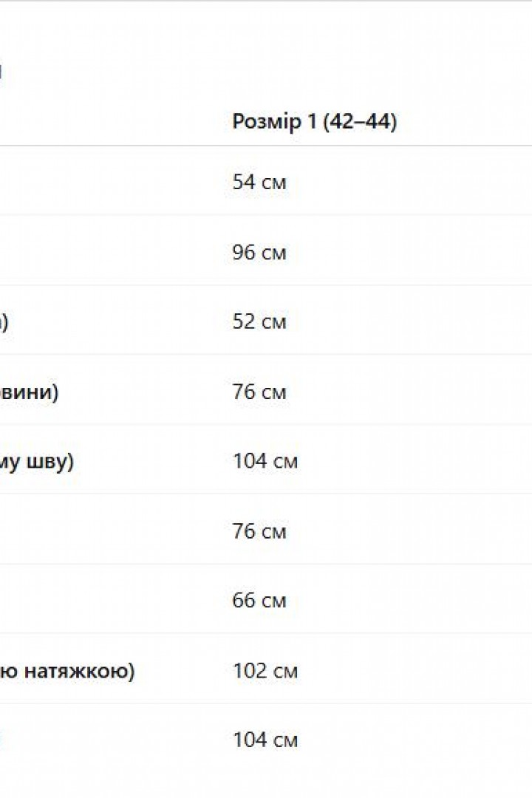Click the row label ending 'вини)'
Screen dimensions: 532x798
(x=29, y=392)
